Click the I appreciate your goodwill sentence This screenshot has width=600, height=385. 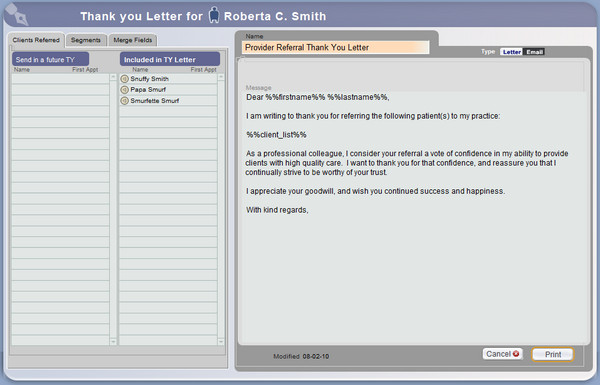click(375, 191)
